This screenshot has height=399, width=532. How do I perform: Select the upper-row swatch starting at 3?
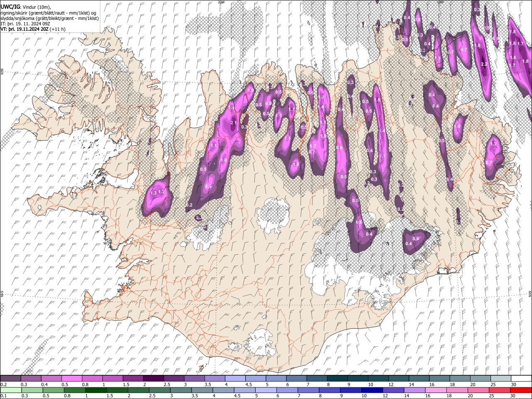click(x=194, y=379)
